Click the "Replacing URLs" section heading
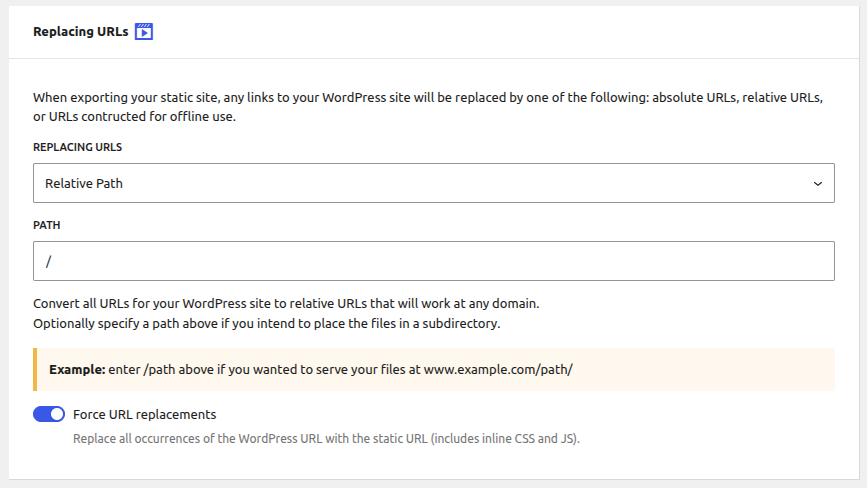The height and width of the screenshot is (488, 867). pos(80,32)
